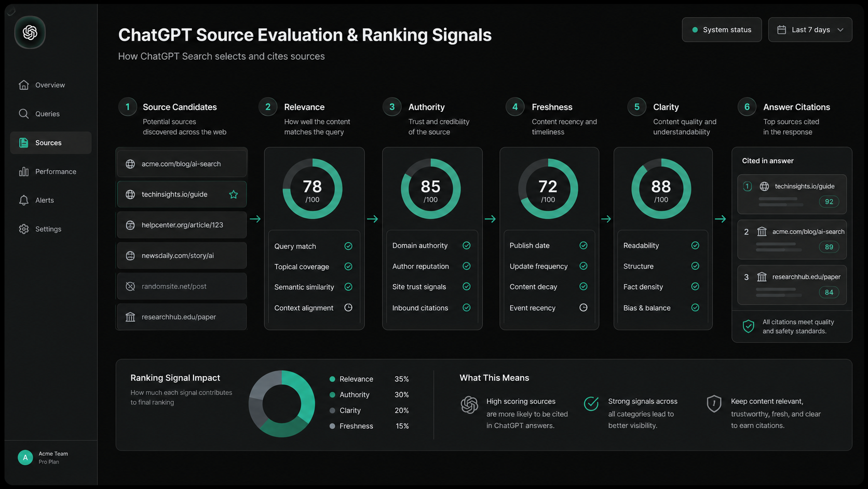The height and width of the screenshot is (489, 868).
Task: Click the Relevance 78 score ring
Action: click(x=313, y=189)
